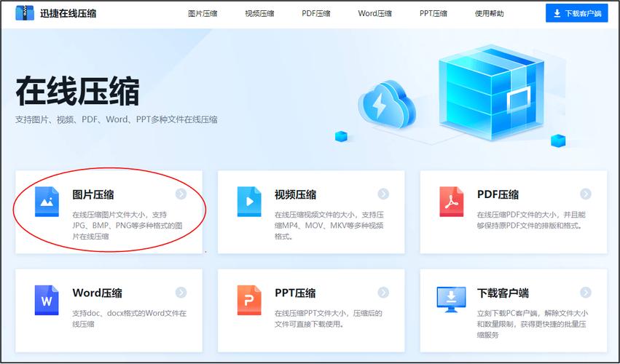This screenshot has width=620, height=364.
Task: Open Word压缩 in the top navigation
Action: click(x=375, y=13)
